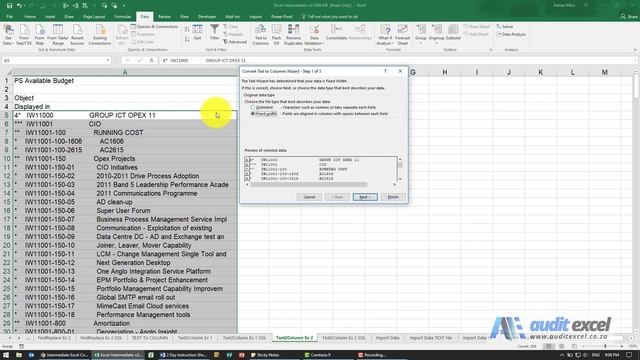Click the Sort button in the ribbon
Screen dimensions: 640x360
(198, 33)
